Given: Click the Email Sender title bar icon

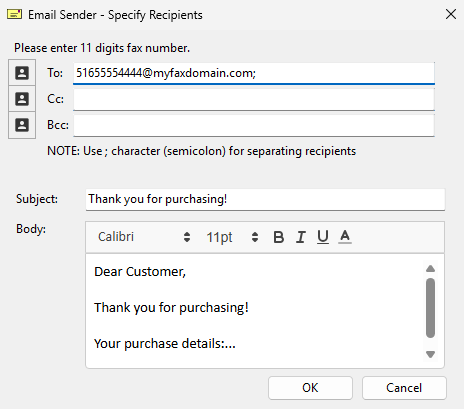Looking at the screenshot, I should 14,14.
